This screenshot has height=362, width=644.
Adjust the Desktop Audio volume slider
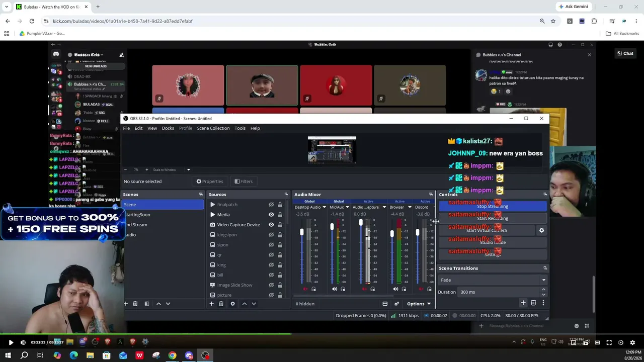(x=302, y=232)
